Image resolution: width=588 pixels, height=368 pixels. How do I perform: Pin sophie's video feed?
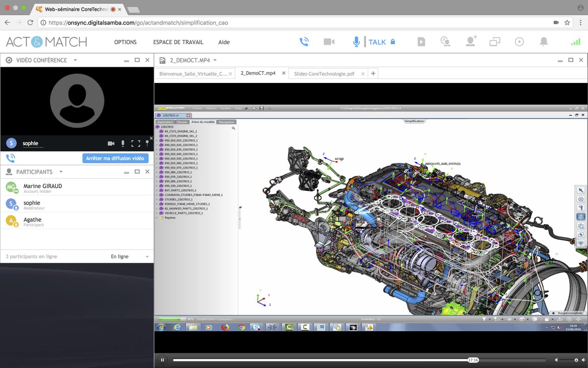pyautogui.click(x=147, y=143)
